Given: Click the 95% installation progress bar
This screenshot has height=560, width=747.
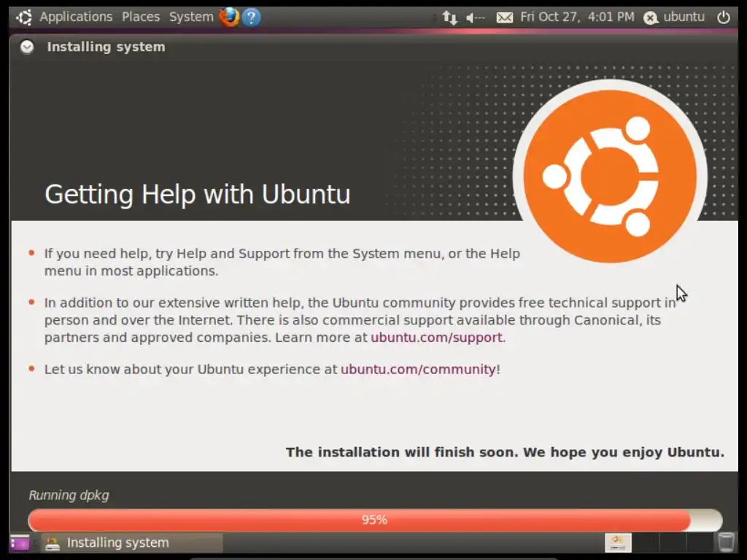Looking at the screenshot, I should (x=375, y=520).
